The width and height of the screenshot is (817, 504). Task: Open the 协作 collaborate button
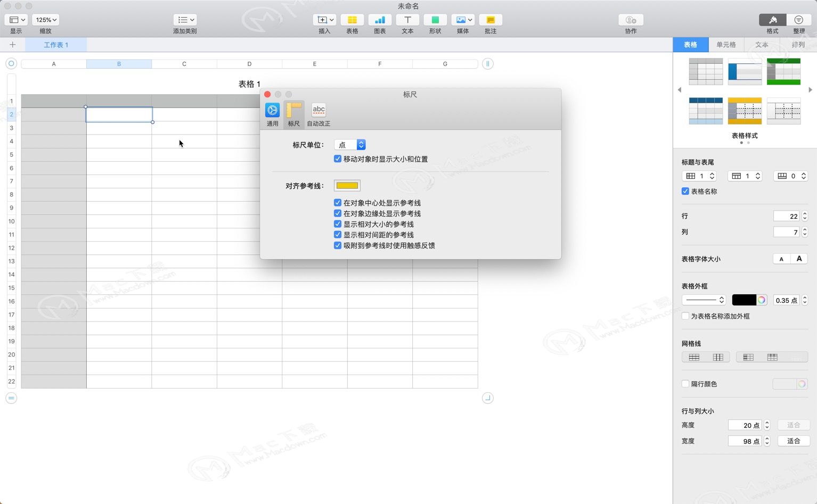point(631,20)
